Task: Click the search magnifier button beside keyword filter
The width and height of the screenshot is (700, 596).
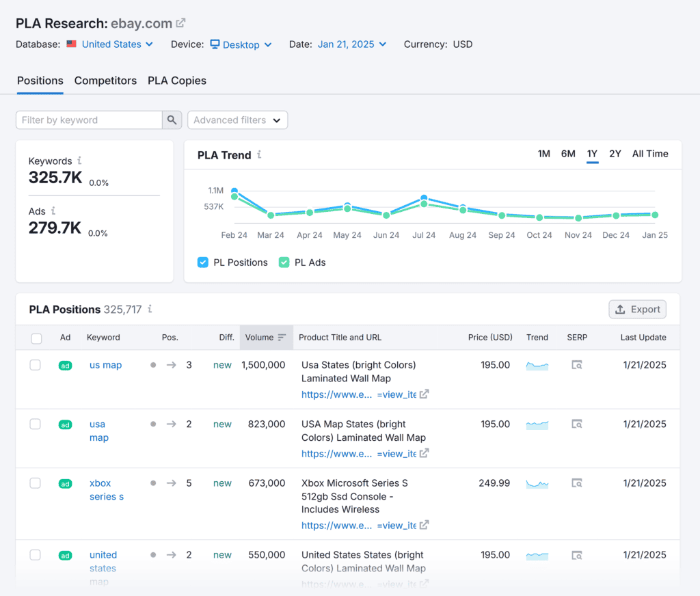Action: (172, 120)
